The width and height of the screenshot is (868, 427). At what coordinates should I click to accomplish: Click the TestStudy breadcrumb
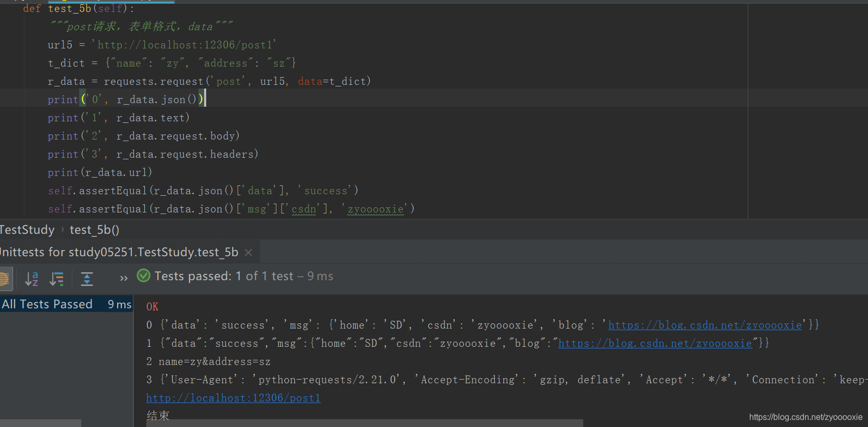27,230
